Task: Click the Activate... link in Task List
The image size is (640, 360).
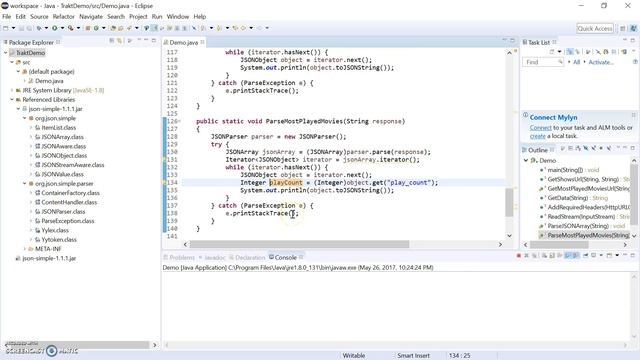Action: (x=601, y=62)
